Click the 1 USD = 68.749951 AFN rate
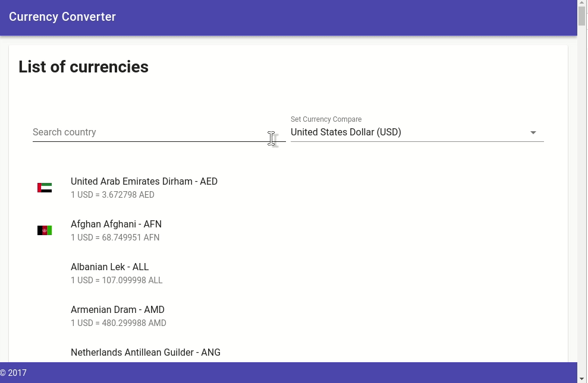Viewport: 588px width, 383px height. pyautogui.click(x=115, y=238)
